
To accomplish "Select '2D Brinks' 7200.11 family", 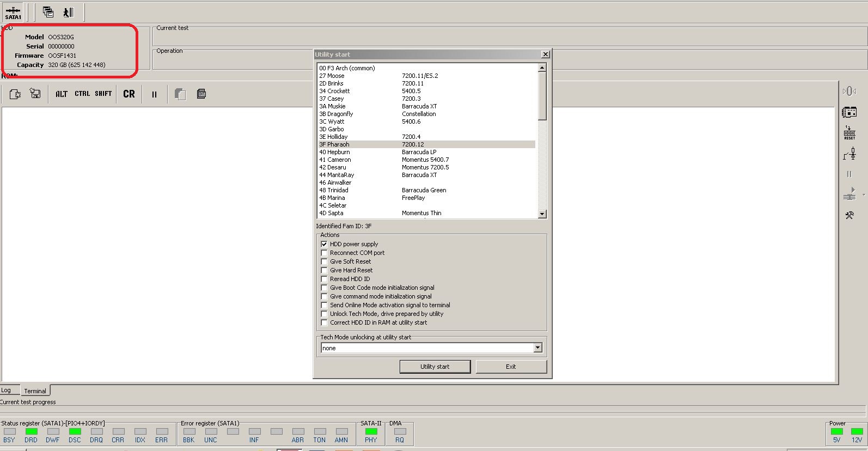I will [x=427, y=83].
